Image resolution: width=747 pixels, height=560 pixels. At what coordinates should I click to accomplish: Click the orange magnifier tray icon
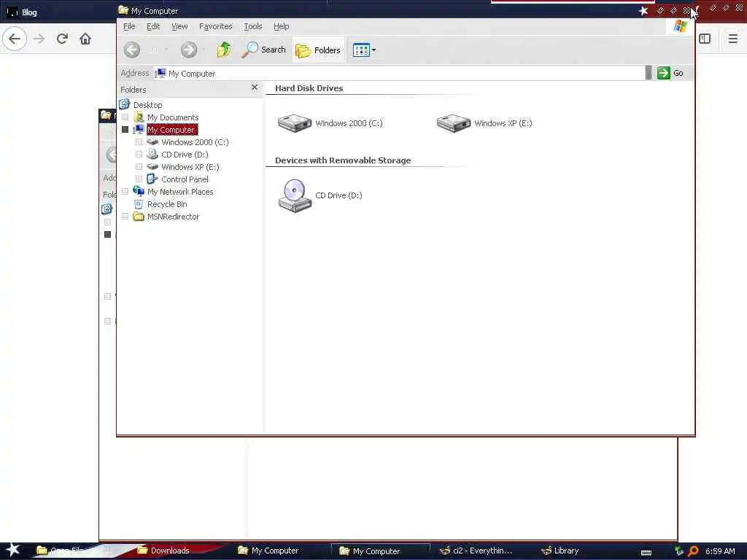(x=693, y=551)
